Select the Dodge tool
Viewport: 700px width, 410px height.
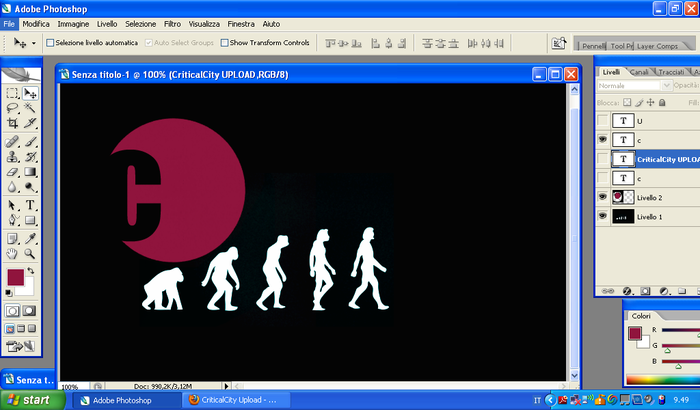click(30, 186)
